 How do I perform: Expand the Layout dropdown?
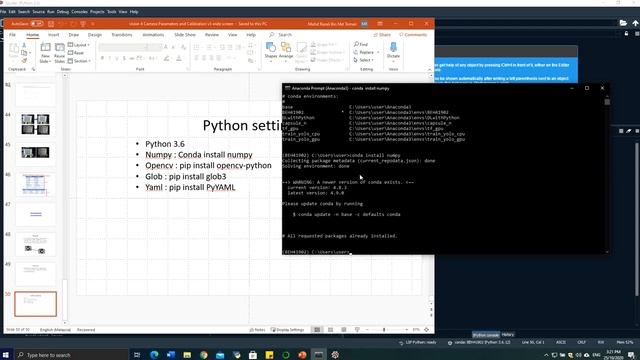[79, 44]
